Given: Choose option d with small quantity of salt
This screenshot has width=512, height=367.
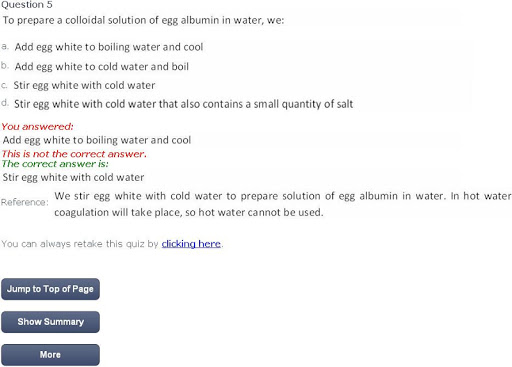Looking at the screenshot, I should [x=183, y=104].
